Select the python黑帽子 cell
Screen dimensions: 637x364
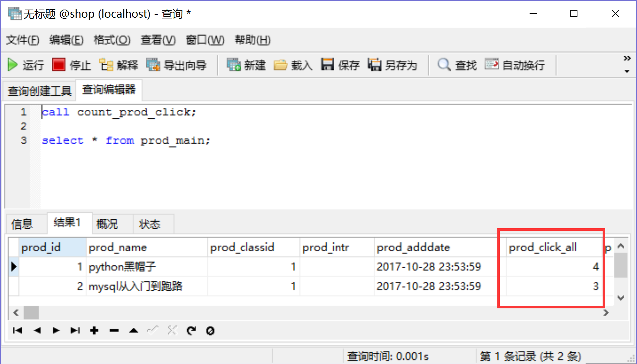[147, 267]
